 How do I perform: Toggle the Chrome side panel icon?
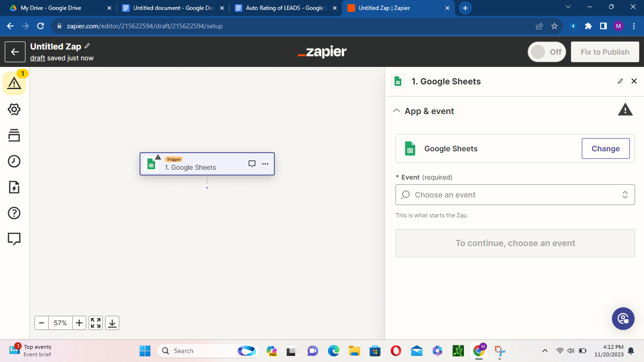coord(603,26)
